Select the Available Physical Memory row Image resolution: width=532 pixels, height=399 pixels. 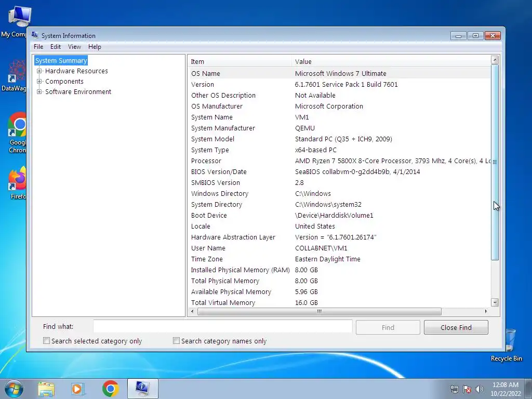tap(339, 291)
